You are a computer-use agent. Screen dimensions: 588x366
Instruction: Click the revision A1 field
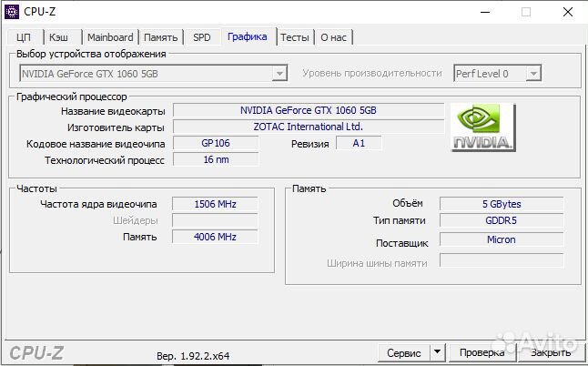pyautogui.click(x=359, y=143)
